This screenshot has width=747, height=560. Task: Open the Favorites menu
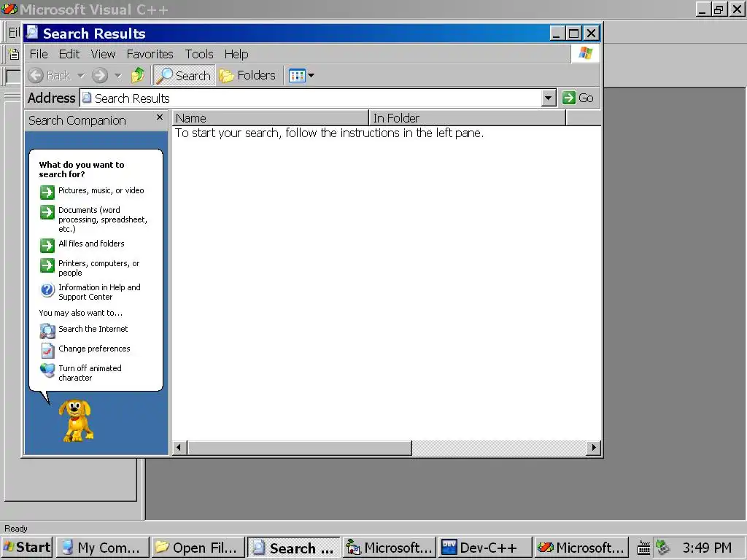[150, 54]
